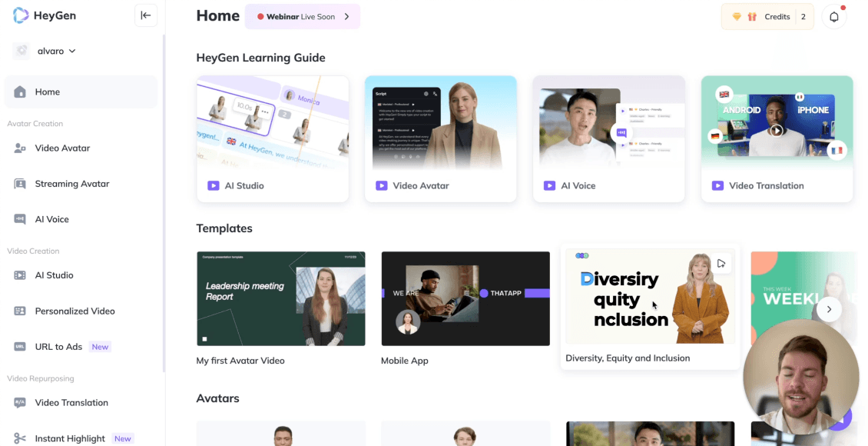Image resolution: width=868 pixels, height=446 pixels.
Task: Open the My first Avatar Video template
Action: click(281, 298)
